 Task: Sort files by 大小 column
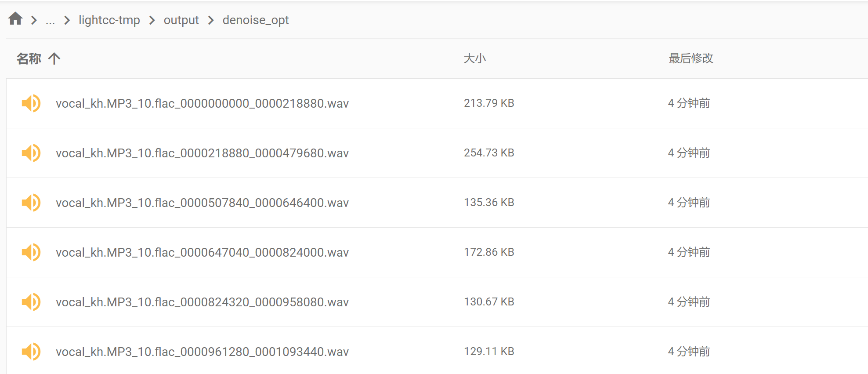click(x=474, y=58)
